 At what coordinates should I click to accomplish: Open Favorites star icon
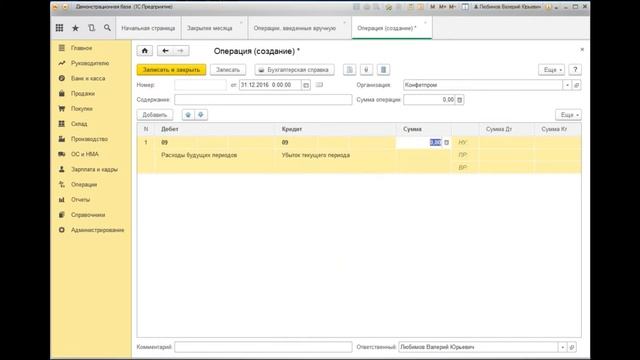(75, 28)
